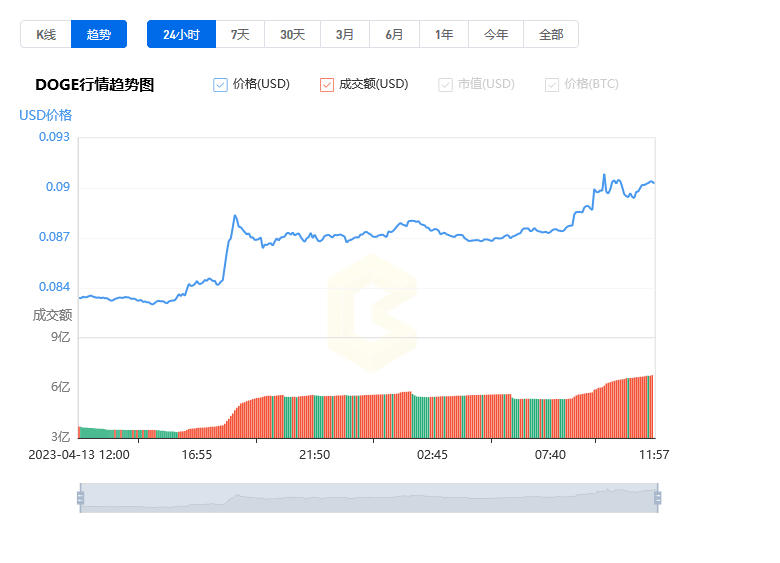
Task: Enable the 价格(BTC) series checkbox
Action: 552,85
